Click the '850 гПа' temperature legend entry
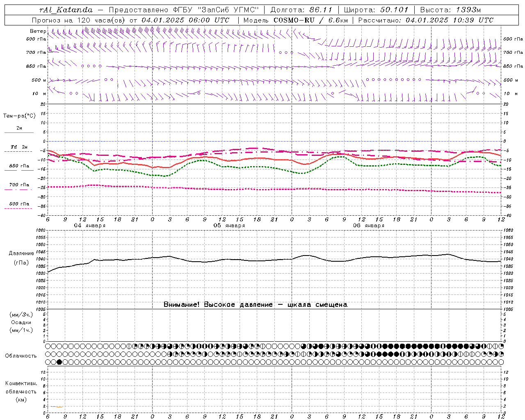Viewport: 525px width, 420px height. click(19, 168)
